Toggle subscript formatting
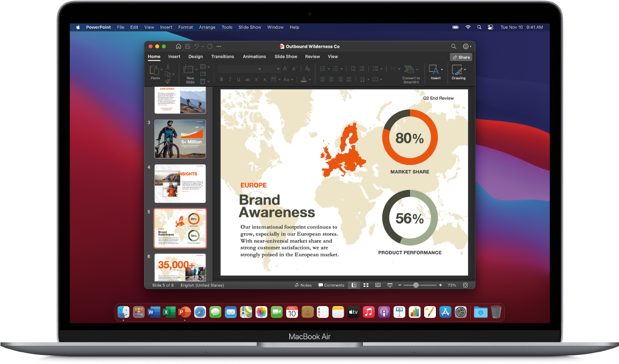This screenshot has width=619, height=364. [x=265, y=79]
